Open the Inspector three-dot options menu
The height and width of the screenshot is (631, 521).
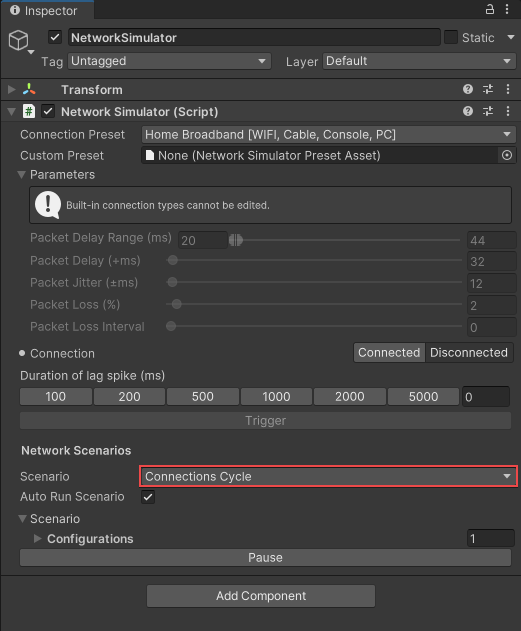[507, 9]
